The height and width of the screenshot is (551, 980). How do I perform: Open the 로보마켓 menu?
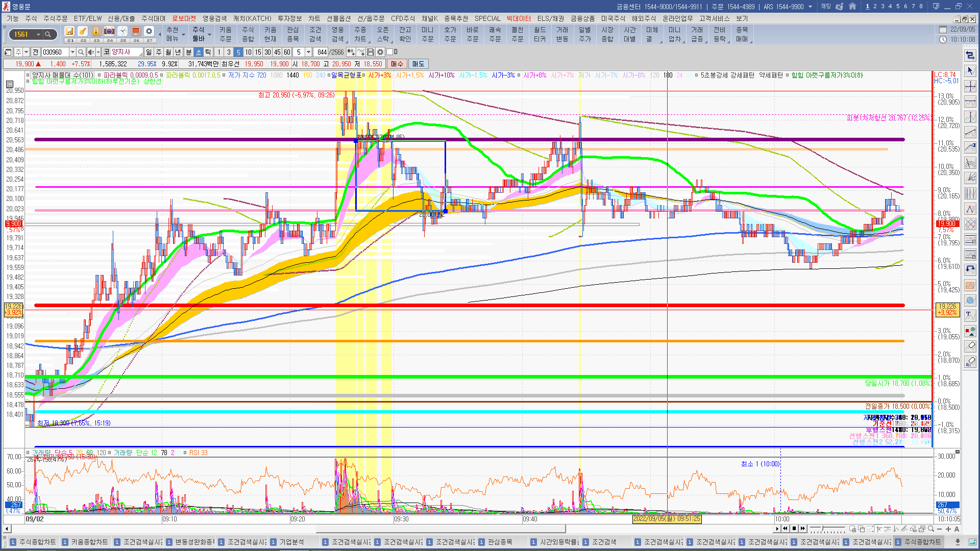[x=184, y=18]
